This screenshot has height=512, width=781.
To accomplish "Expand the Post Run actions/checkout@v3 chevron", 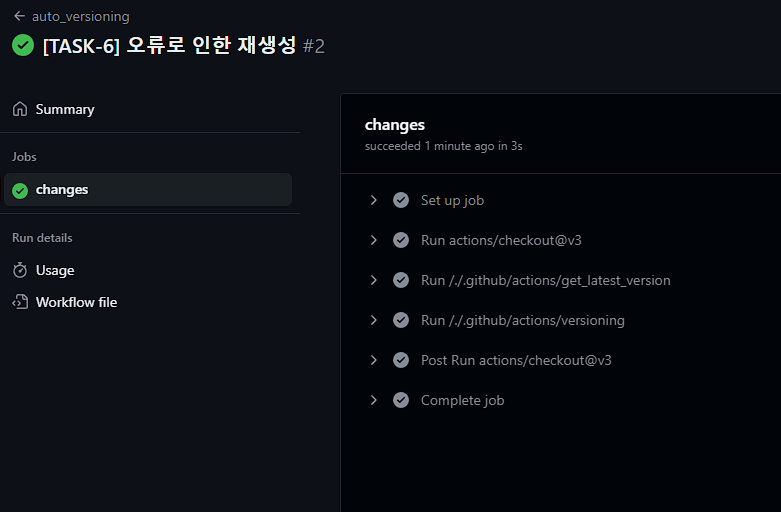I will tap(374, 360).
